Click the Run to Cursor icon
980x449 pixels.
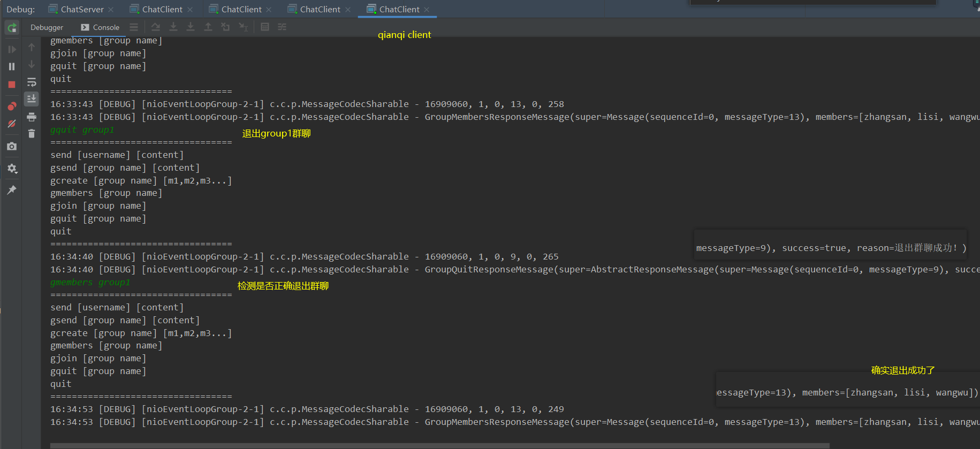tap(243, 27)
